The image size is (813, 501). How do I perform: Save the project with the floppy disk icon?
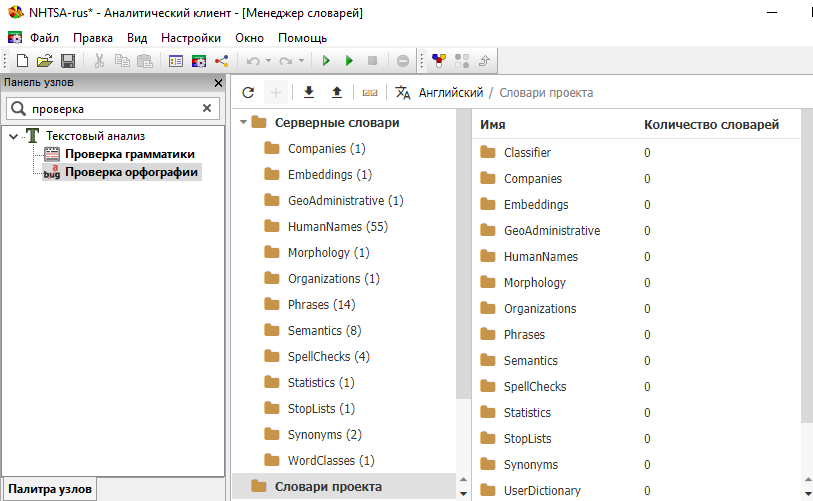[68, 61]
